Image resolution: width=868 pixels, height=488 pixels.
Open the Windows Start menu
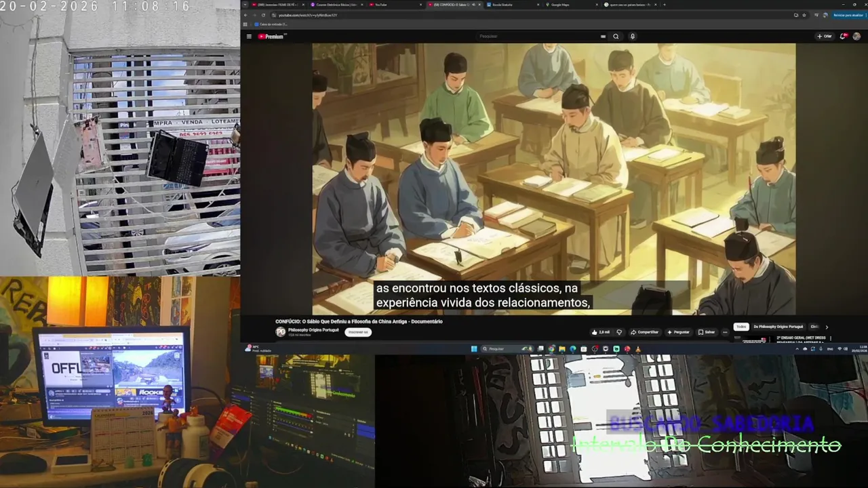click(x=474, y=349)
